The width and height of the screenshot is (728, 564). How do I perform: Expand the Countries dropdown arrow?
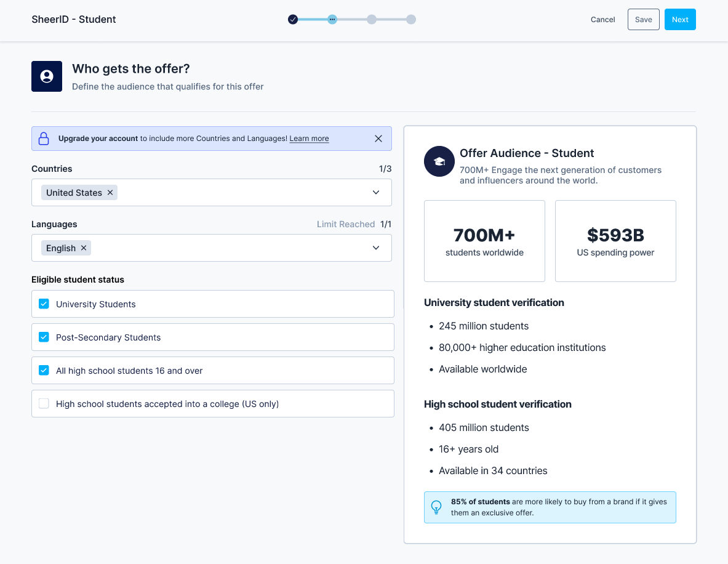pos(376,193)
